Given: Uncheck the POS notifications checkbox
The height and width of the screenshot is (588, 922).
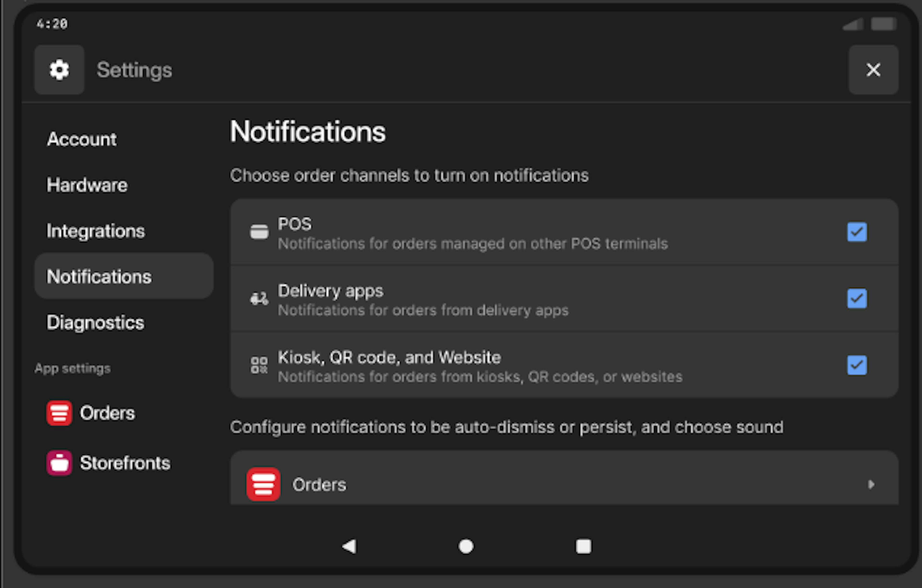Looking at the screenshot, I should coord(857,232).
